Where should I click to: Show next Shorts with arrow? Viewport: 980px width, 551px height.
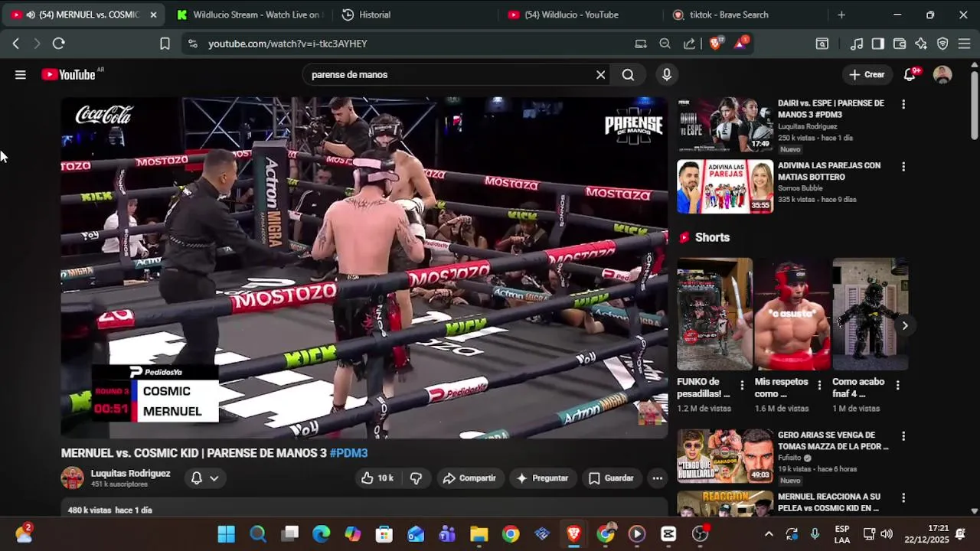coord(904,325)
